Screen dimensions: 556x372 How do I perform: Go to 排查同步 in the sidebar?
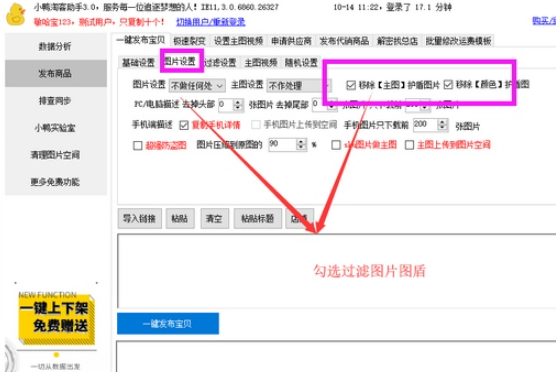(55, 101)
